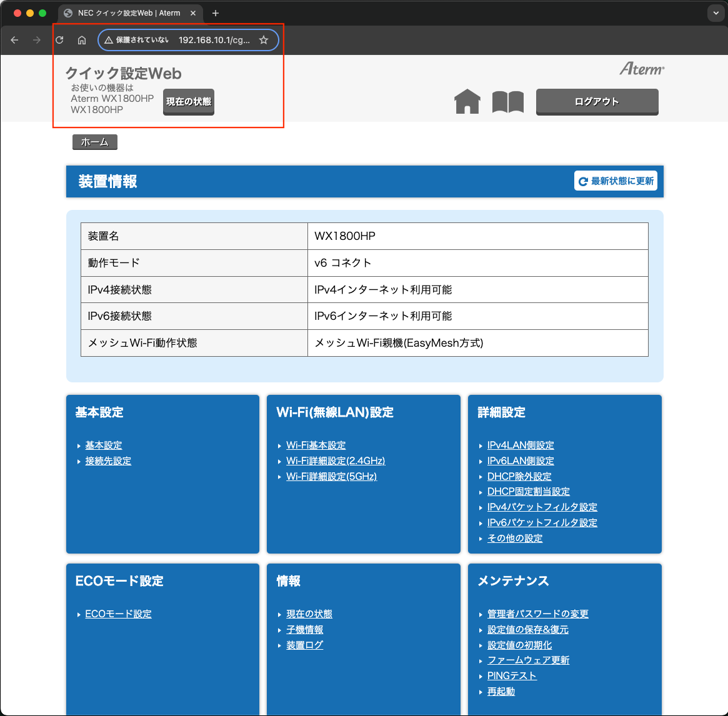Open the 基本設定 link
This screenshot has height=716, width=728.
click(104, 445)
